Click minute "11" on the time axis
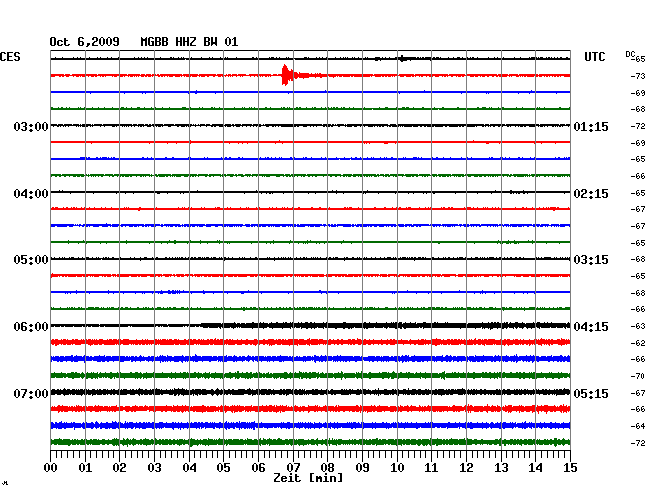The width and height of the screenshot is (650, 494). [431, 468]
